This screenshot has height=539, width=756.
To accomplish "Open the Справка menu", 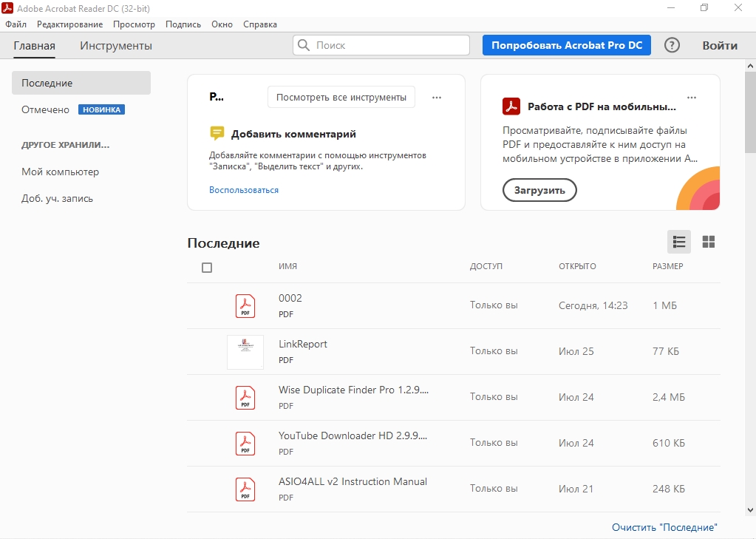I will coord(260,24).
